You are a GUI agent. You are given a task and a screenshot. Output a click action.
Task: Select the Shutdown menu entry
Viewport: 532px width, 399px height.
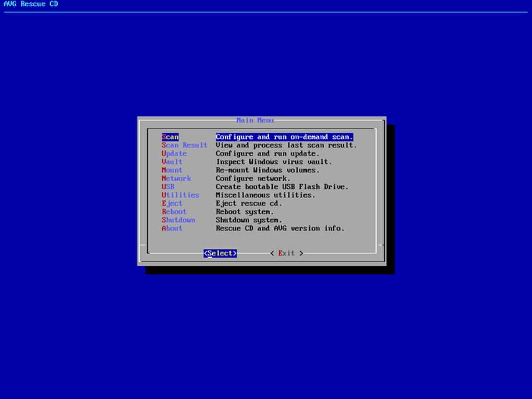point(178,220)
